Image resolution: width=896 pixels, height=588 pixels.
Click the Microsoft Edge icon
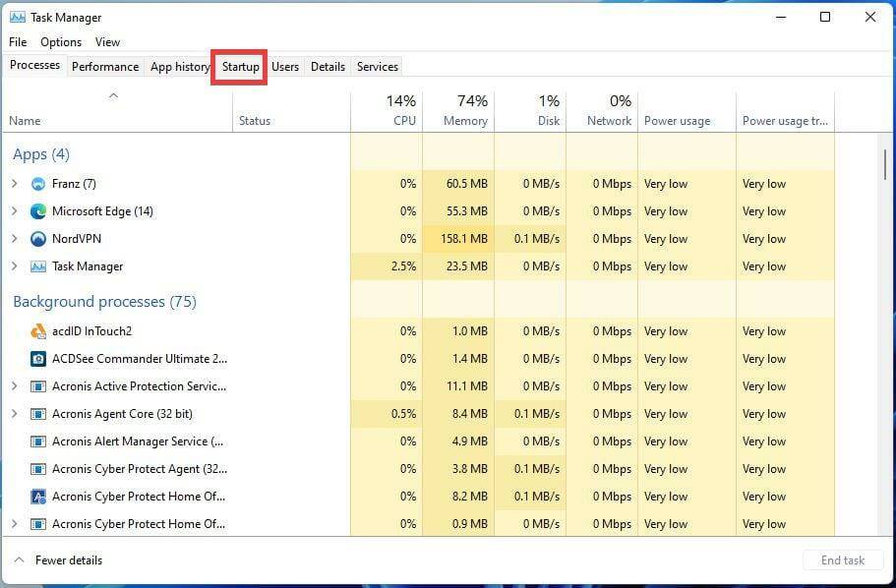(37, 210)
